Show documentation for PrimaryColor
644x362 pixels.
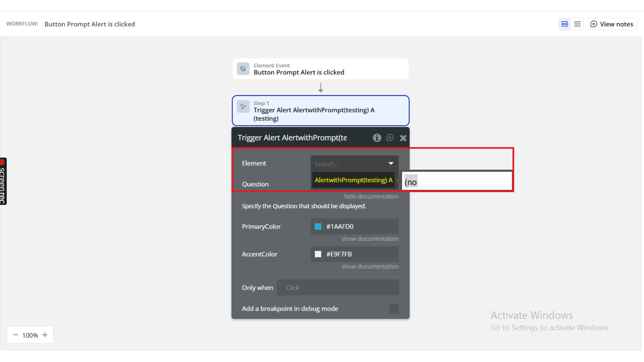(370, 239)
